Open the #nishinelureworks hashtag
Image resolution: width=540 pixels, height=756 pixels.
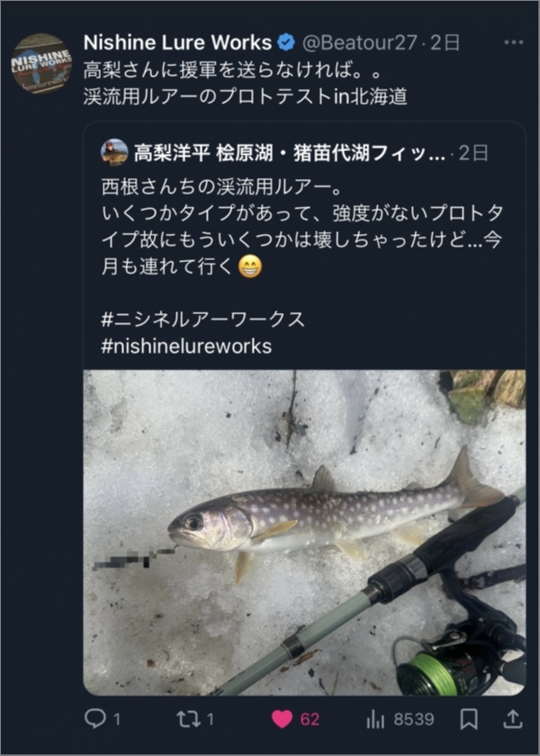click(x=186, y=346)
